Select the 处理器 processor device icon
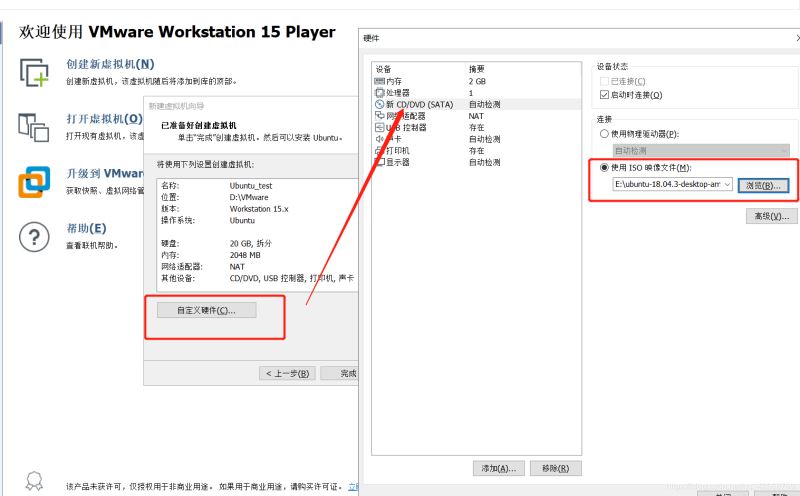Screen dimensions: 800x496 coord(379,92)
